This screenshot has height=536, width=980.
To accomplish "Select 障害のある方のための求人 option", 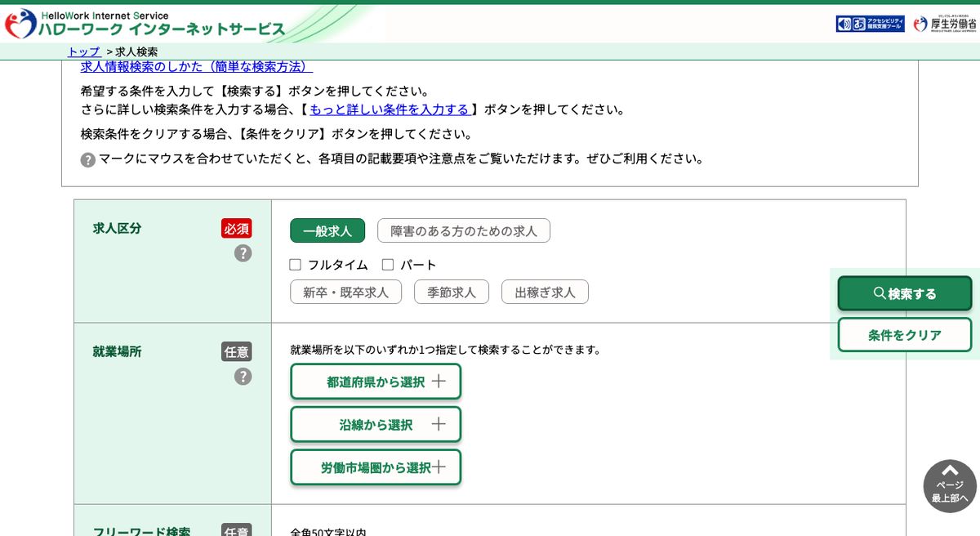I will (x=464, y=231).
